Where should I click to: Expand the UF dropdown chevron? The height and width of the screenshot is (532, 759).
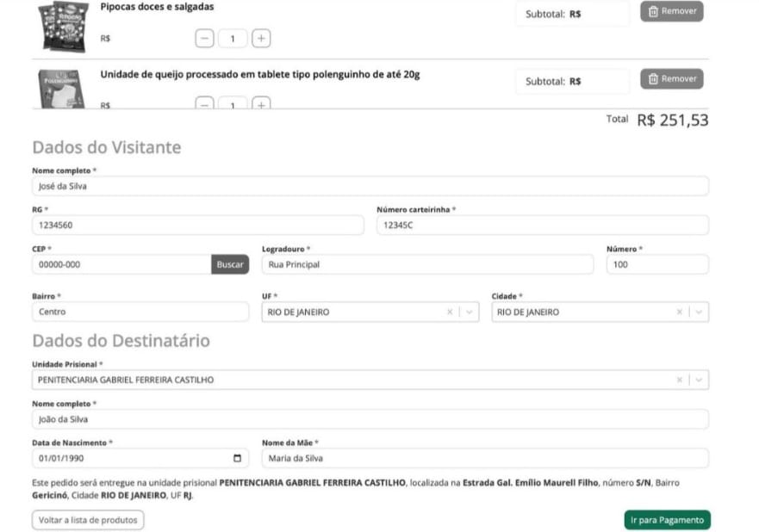pyautogui.click(x=470, y=312)
